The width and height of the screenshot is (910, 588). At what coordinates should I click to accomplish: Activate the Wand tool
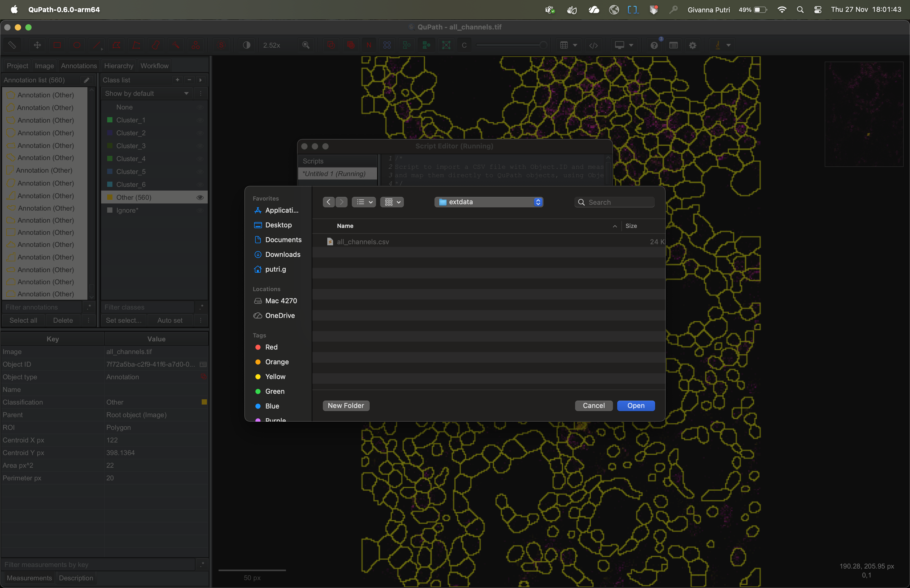(176, 45)
